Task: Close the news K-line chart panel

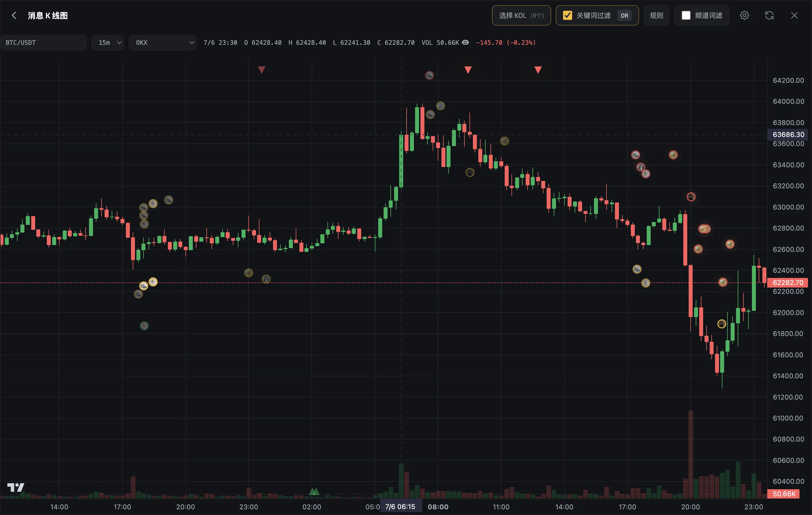Action: (794, 16)
